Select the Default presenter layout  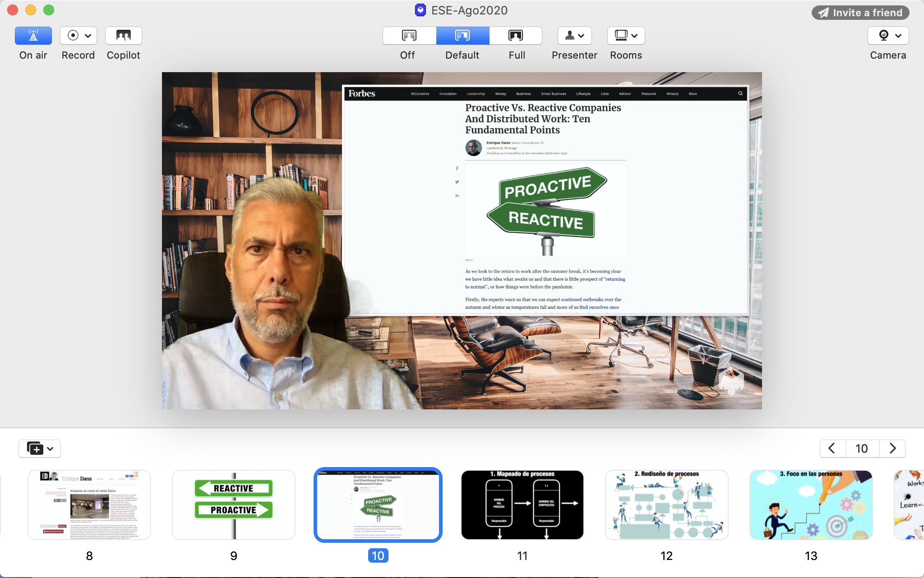tap(462, 36)
